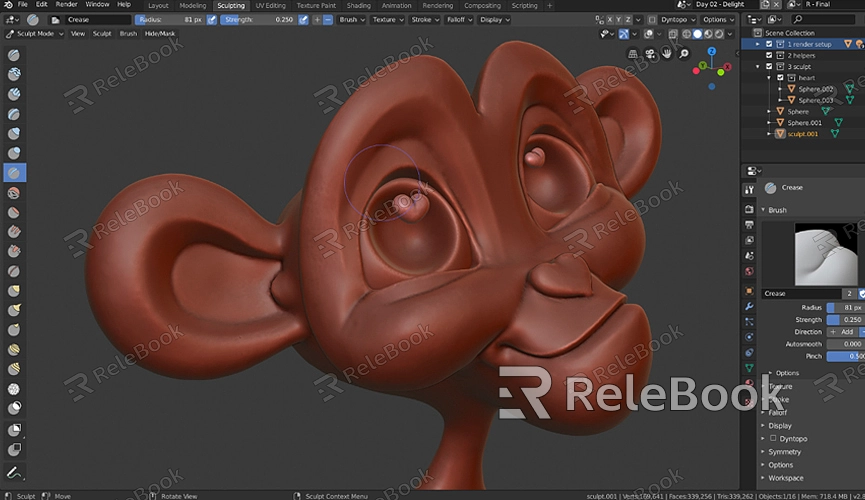This screenshot has width=865, height=500.
Task: Select the Draw brush tool
Action: coord(14,55)
